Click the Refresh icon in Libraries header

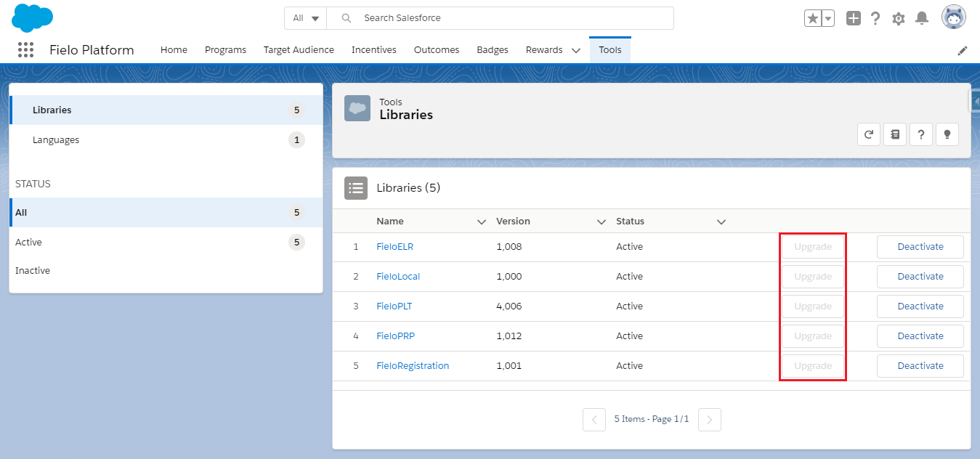(x=869, y=134)
